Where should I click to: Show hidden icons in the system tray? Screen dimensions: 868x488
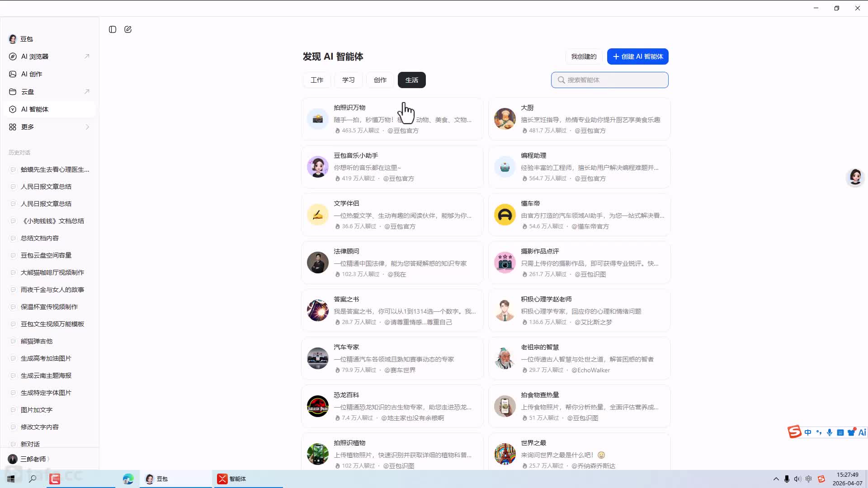775,479
